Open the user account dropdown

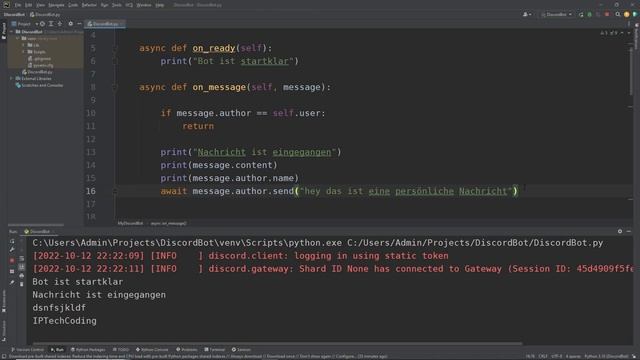point(527,15)
